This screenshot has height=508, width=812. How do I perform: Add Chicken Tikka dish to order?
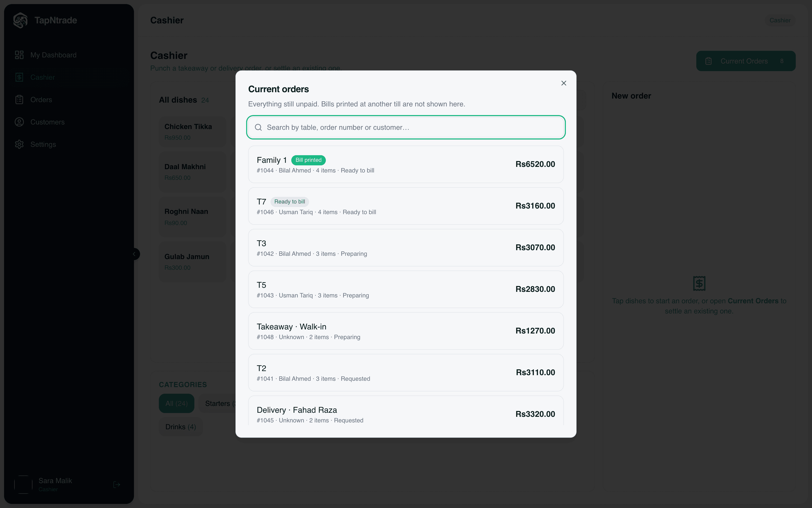[x=193, y=132]
